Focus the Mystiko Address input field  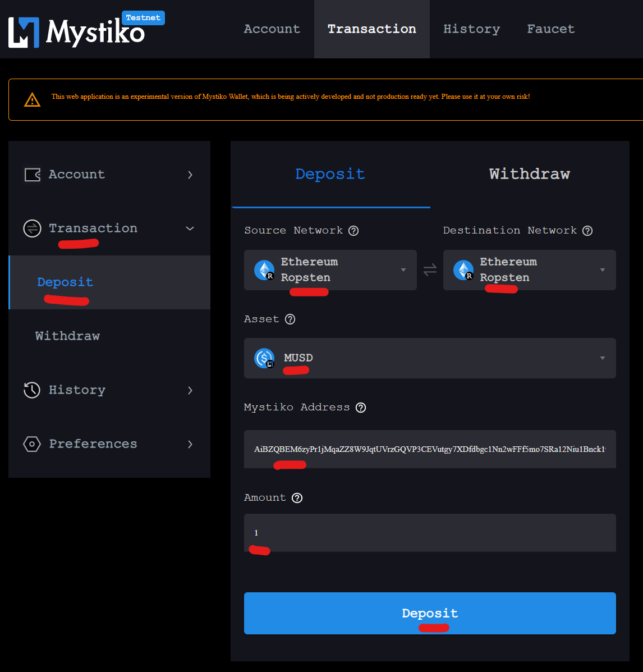coord(430,449)
